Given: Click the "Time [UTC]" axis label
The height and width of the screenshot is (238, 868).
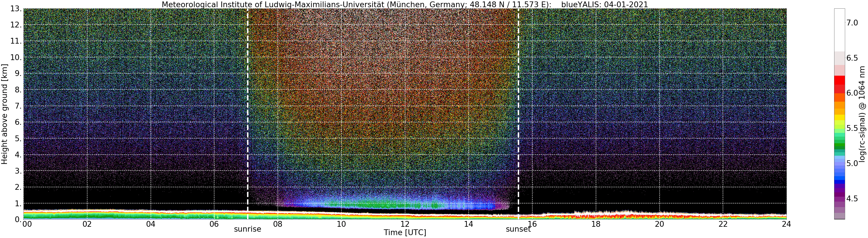Looking at the screenshot, I should pyautogui.click(x=405, y=233).
